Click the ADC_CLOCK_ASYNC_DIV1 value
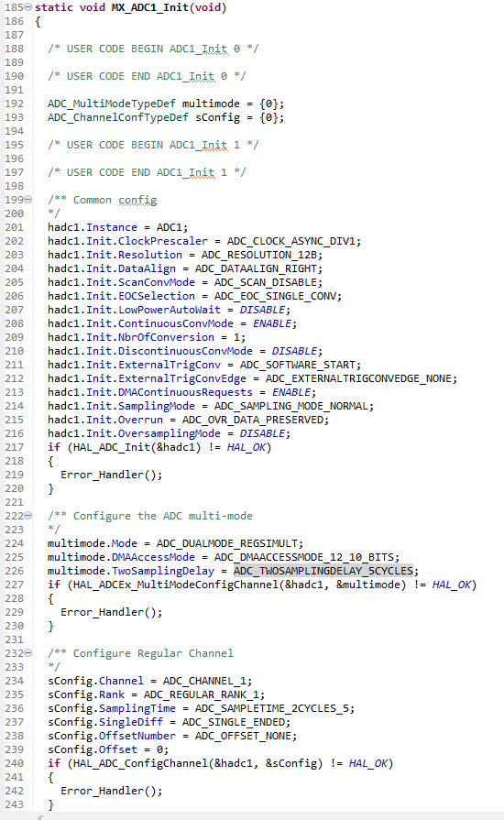504x820 pixels. (290, 241)
